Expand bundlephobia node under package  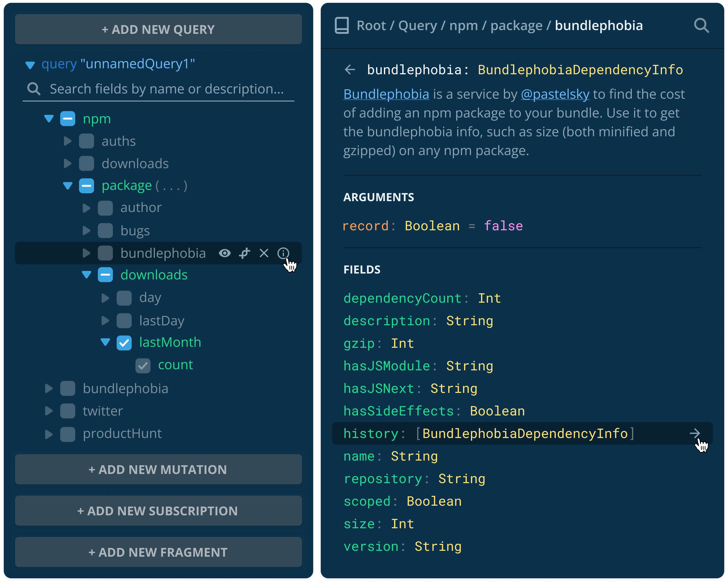87,253
